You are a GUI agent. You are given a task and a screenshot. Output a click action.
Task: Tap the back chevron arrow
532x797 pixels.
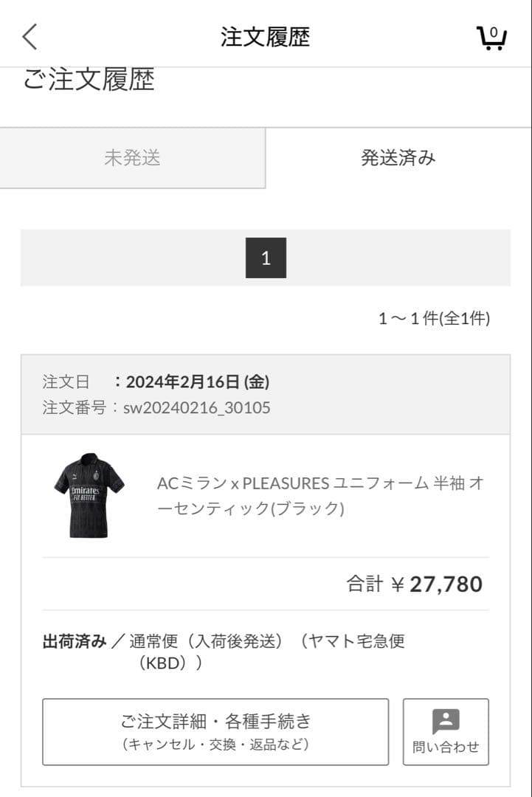[x=28, y=35]
